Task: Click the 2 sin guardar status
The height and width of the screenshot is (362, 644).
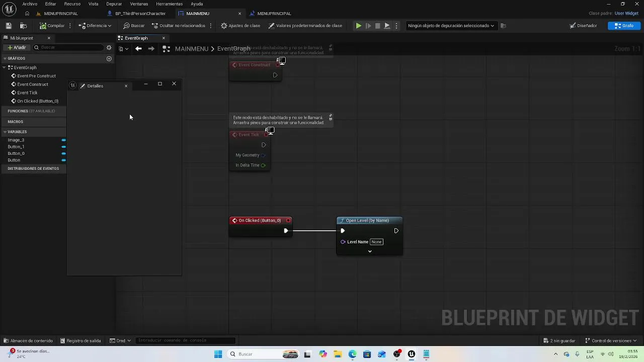Action: click(559, 340)
